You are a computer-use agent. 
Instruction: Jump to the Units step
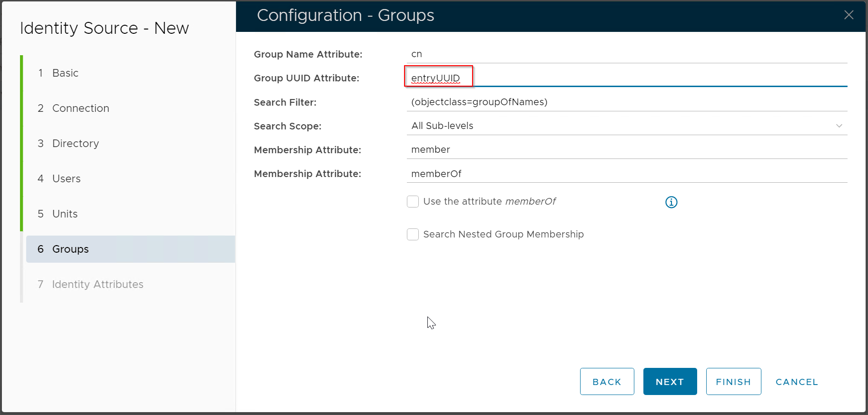pos(65,214)
